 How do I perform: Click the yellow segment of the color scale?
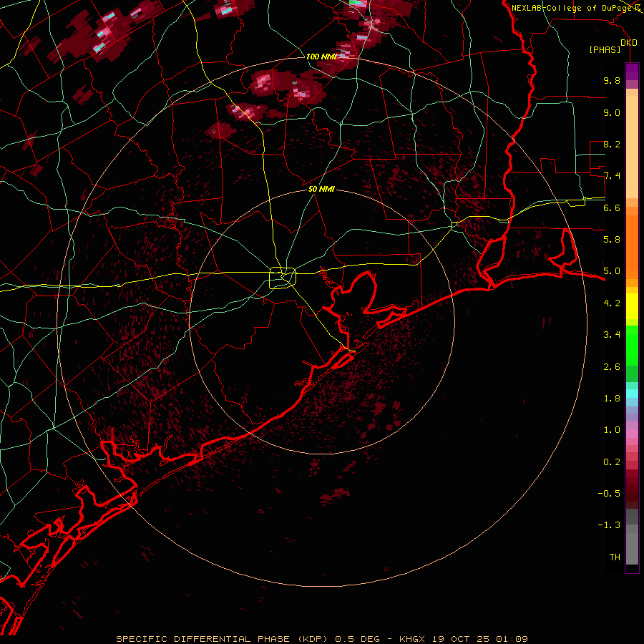[632, 306]
